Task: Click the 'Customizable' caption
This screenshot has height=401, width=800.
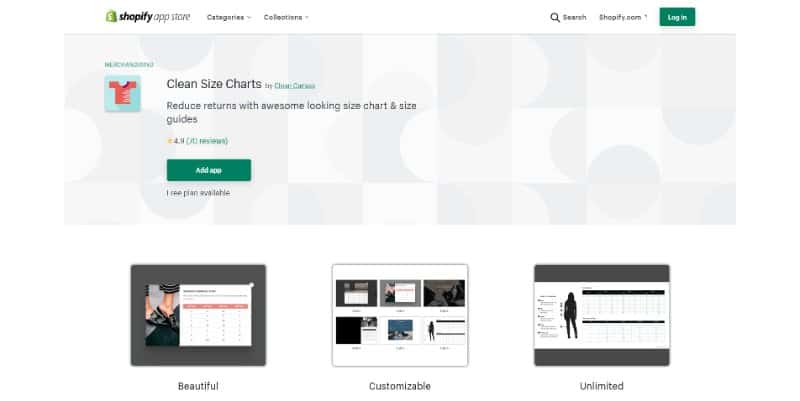Action: [x=400, y=386]
